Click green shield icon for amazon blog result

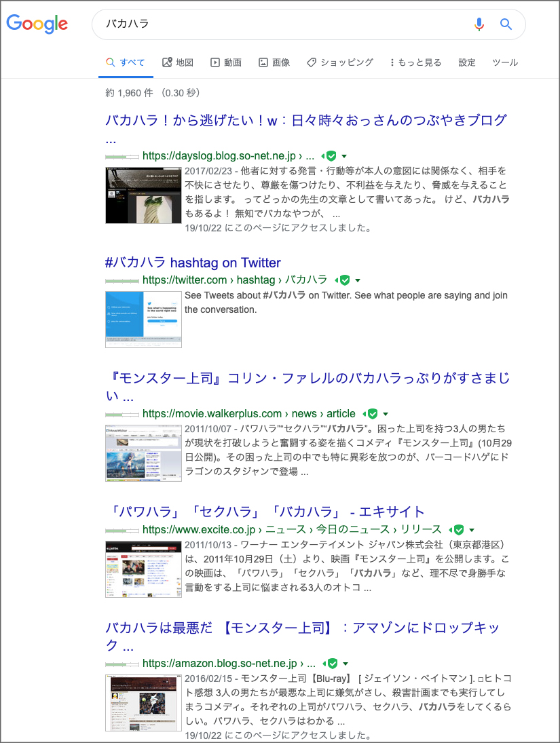click(x=333, y=664)
